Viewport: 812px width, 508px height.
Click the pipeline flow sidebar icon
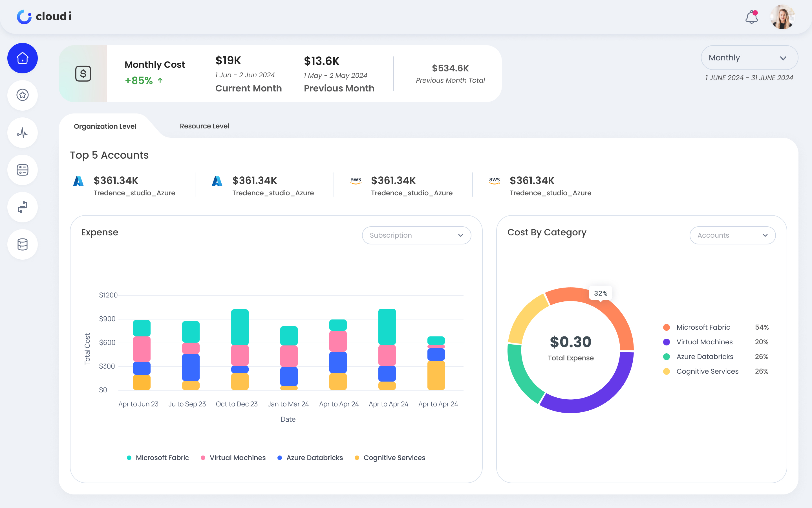(x=23, y=207)
